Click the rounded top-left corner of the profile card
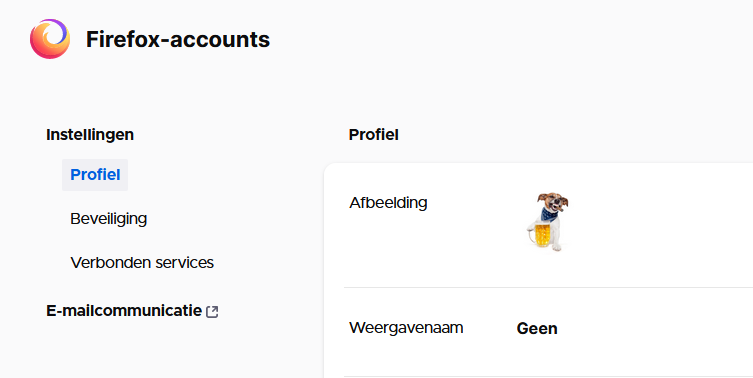Image resolution: width=753 pixels, height=378 pixels. 329,169
